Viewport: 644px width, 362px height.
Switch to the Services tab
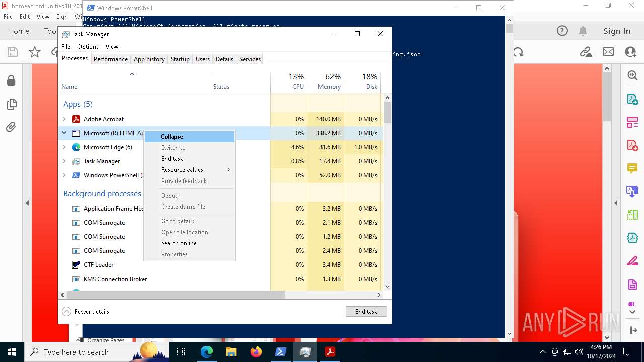250,59
